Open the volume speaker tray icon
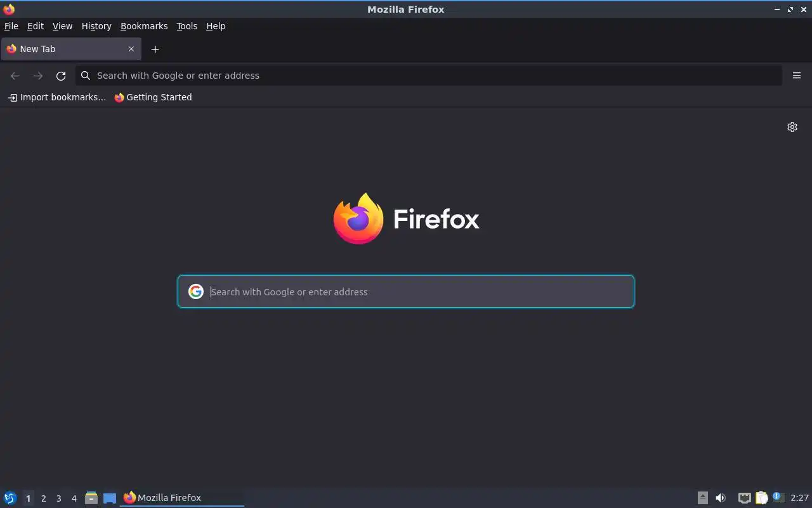812x508 pixels. click(721, 498)
